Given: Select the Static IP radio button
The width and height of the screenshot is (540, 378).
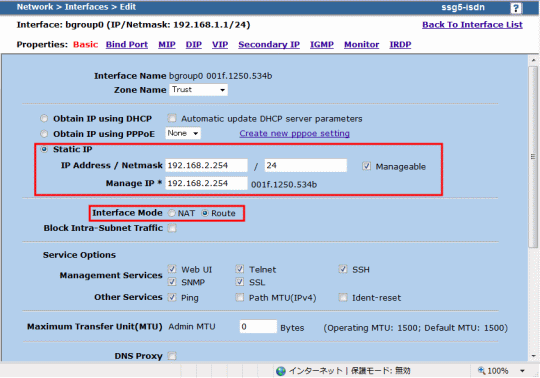Looking at the screenshot, I should (x=44, y=149).
